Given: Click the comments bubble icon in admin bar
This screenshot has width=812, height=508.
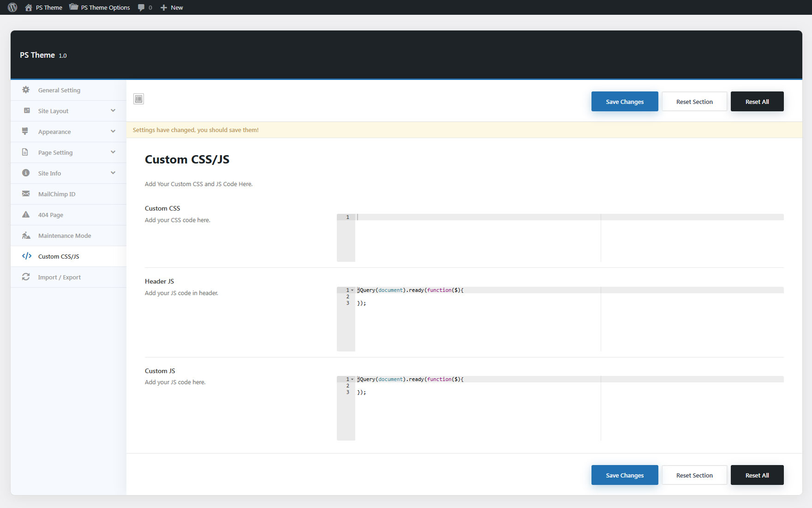Looking at the screenshot, I should click(x=141, y=7).
